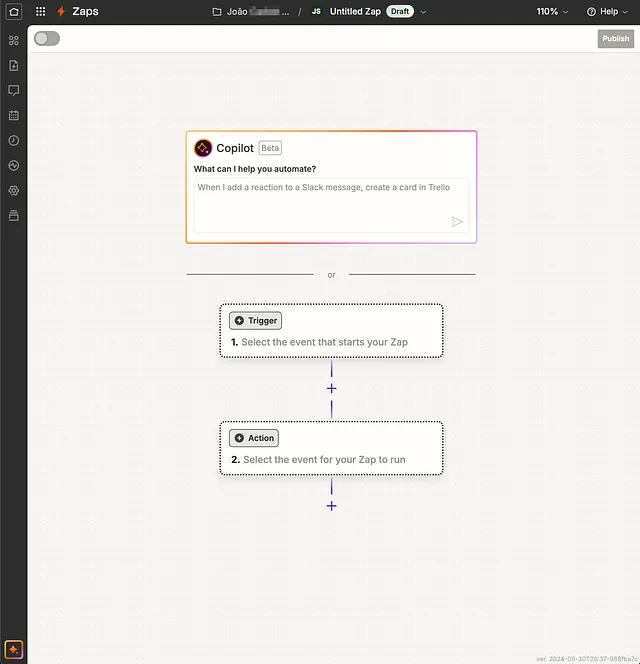Viewport: 640px width, 664px height.
Task: Click the Draft status badge
Action: click(400, 11)
